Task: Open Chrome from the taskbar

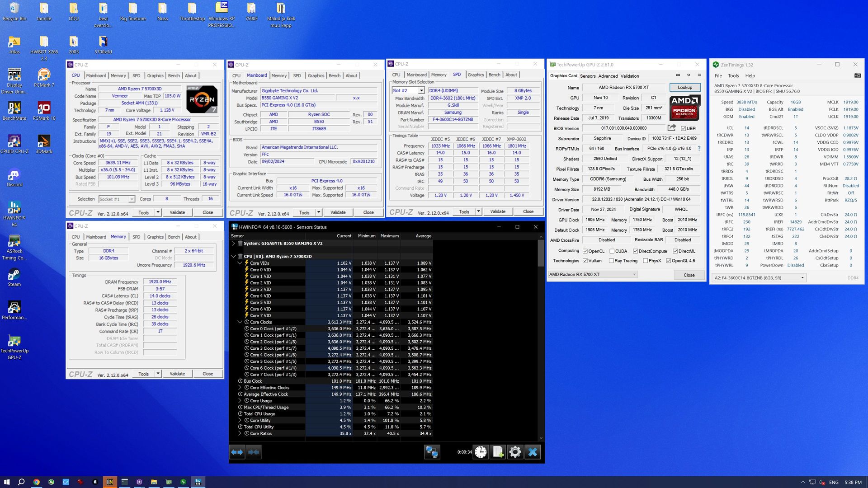Action: click(x=36, y=482)
